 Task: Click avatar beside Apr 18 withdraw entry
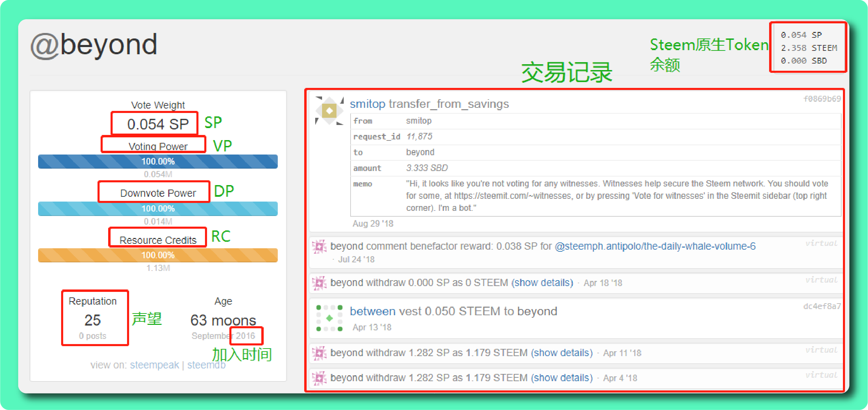(319, 283)
